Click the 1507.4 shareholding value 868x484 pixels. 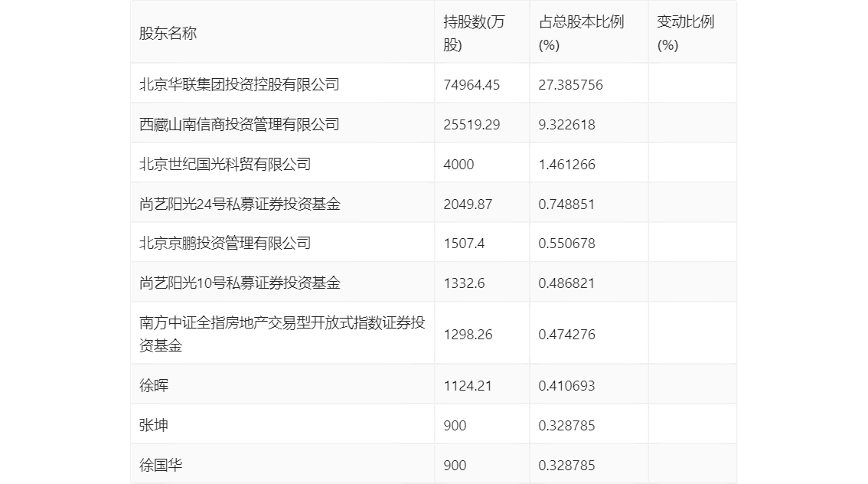tap(464, 243)
